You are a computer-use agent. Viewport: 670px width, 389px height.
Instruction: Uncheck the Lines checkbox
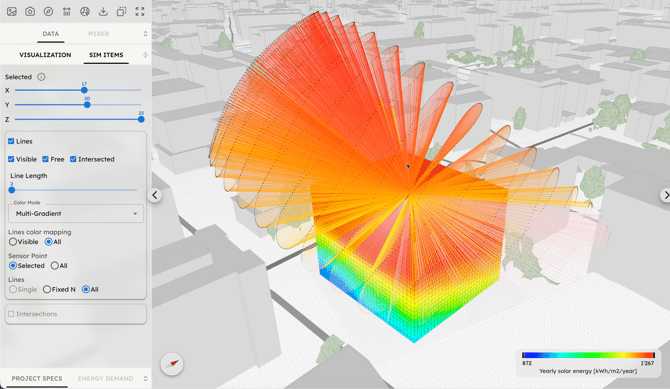tap(11, 141)
